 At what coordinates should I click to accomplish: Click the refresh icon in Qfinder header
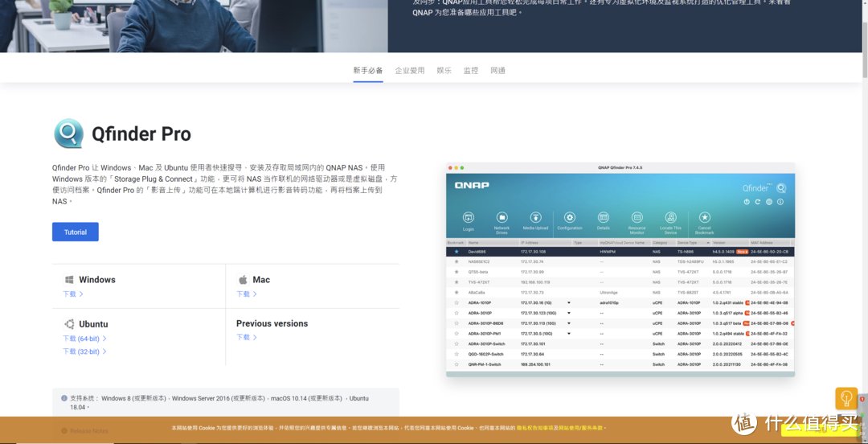coord(758,202)
